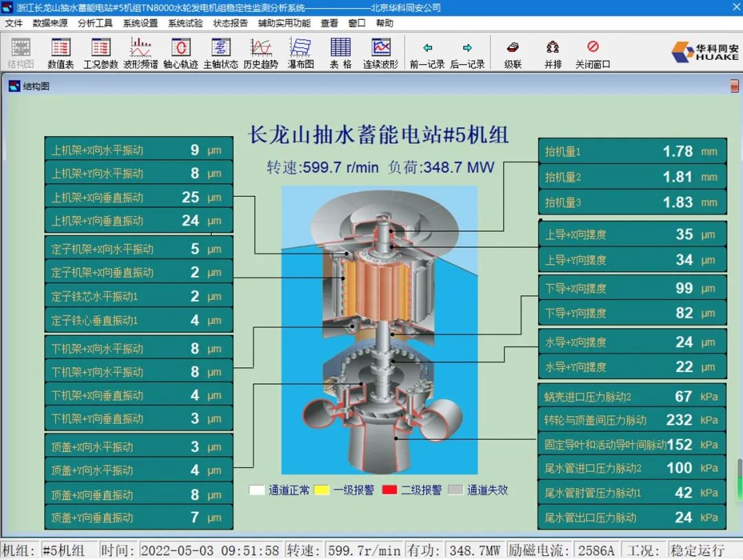This screenshot has width=743, height=560.
Task: Open the 辅助实用功能 menu
Action: click(x=284, y=23)
